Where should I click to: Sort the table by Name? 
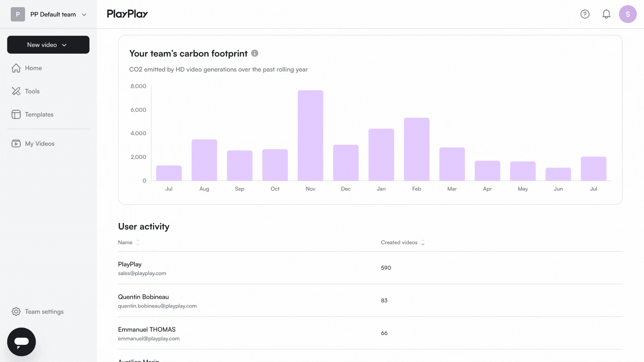[x=129, y=242]
